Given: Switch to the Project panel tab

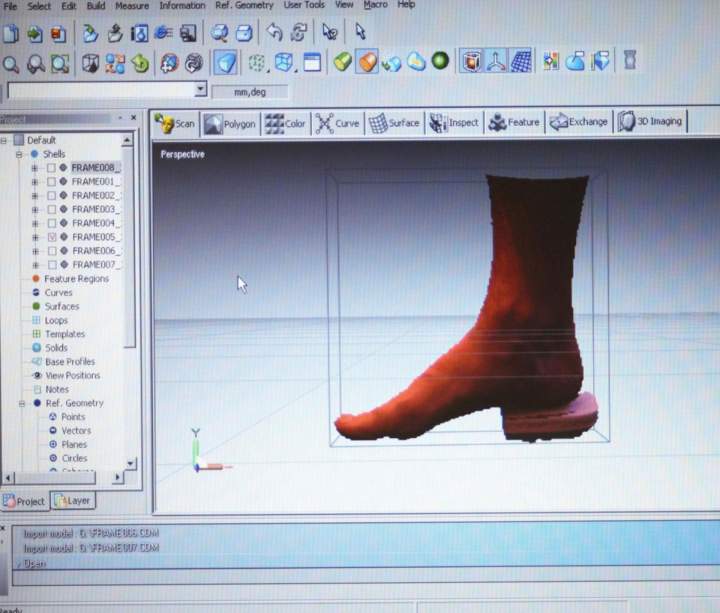Looking at the screenshot, I should coord(24,501).
